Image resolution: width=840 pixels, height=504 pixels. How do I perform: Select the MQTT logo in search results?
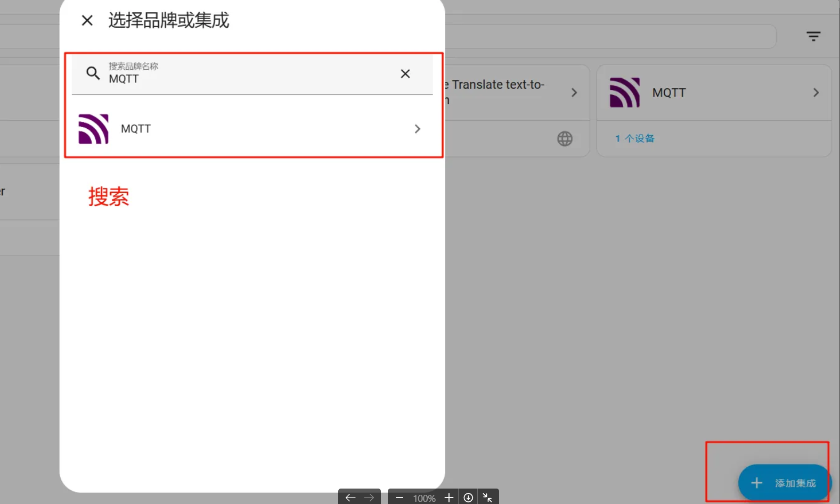(94, 129)
